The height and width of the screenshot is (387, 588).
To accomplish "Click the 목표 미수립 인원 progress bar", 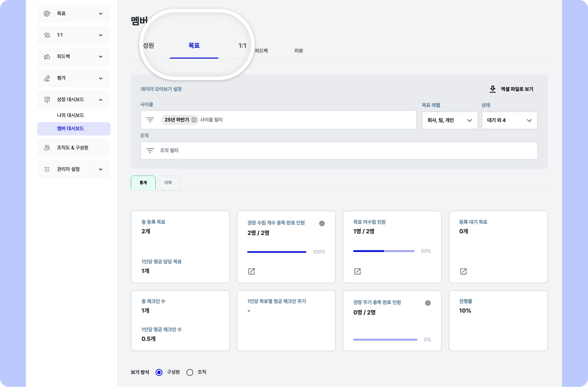I will 384,251.
